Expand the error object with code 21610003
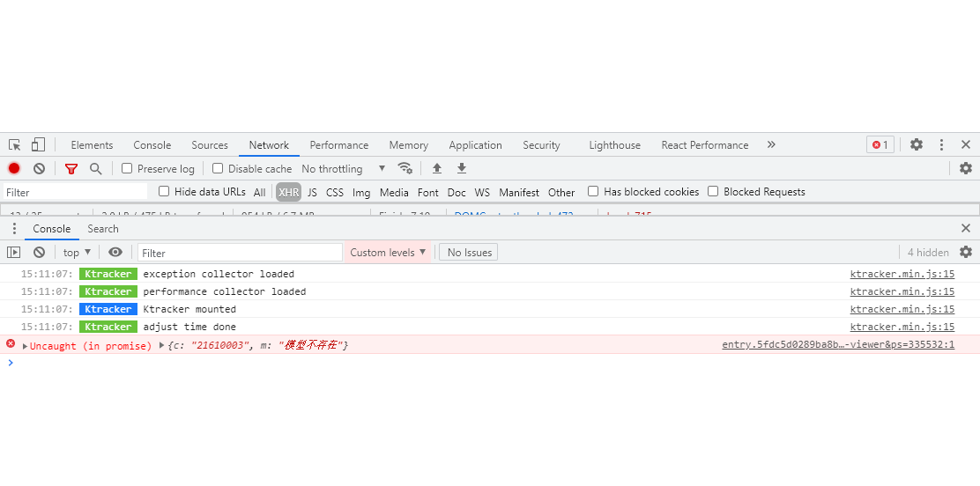This screenshot has width=980, height=486. [162, 345]
